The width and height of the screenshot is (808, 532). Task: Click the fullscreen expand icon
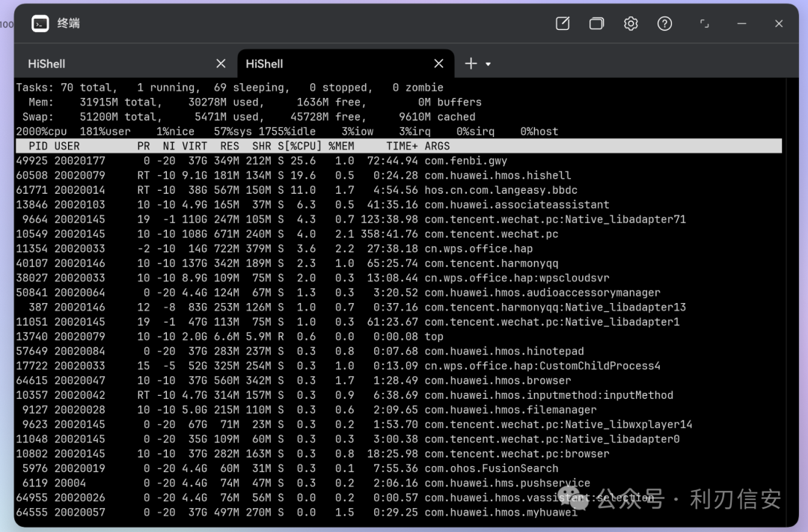point(705,23)
